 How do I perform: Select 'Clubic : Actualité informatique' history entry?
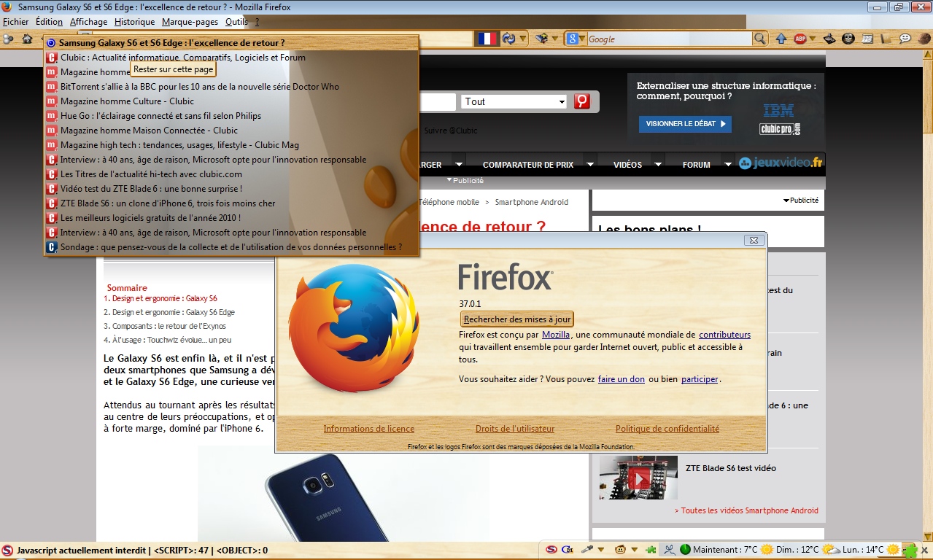tap(231, 58)
